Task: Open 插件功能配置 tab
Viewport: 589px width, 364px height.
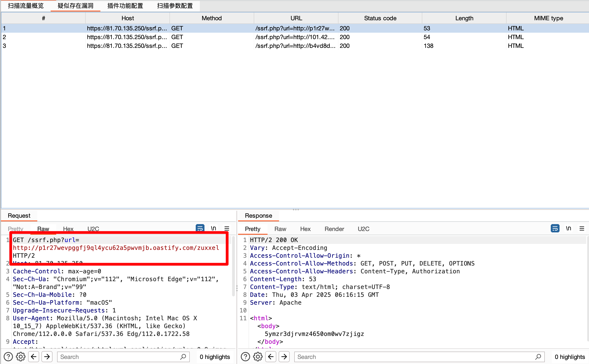Action: click(125, 6)
